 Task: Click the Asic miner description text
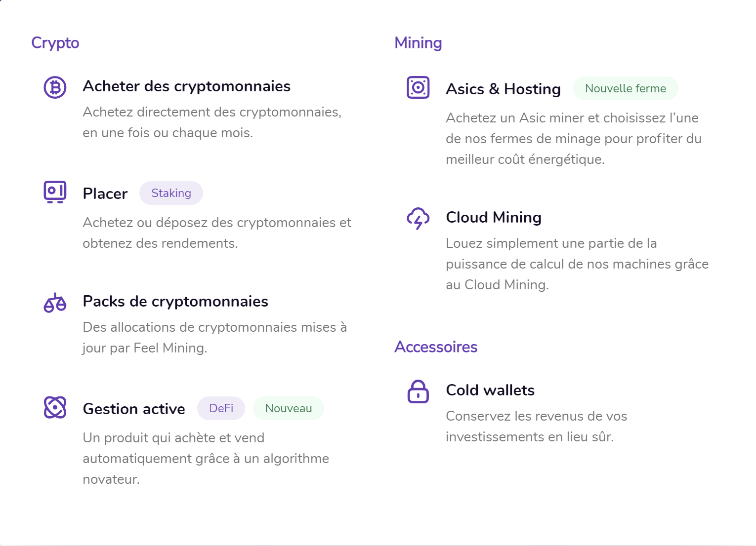coord(573,139)
